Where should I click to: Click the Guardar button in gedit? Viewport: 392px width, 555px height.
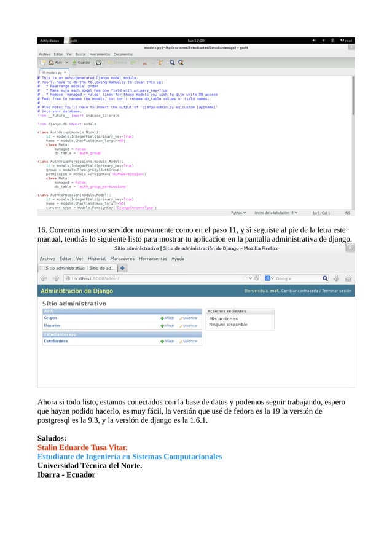[x=81, y=63]
